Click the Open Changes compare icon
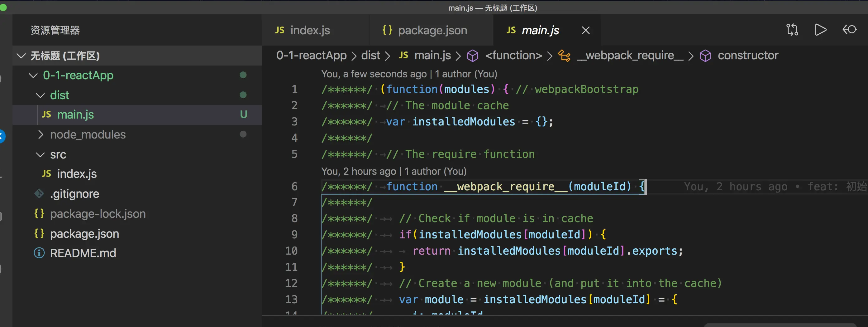868x327 pixels. [792, 30]
